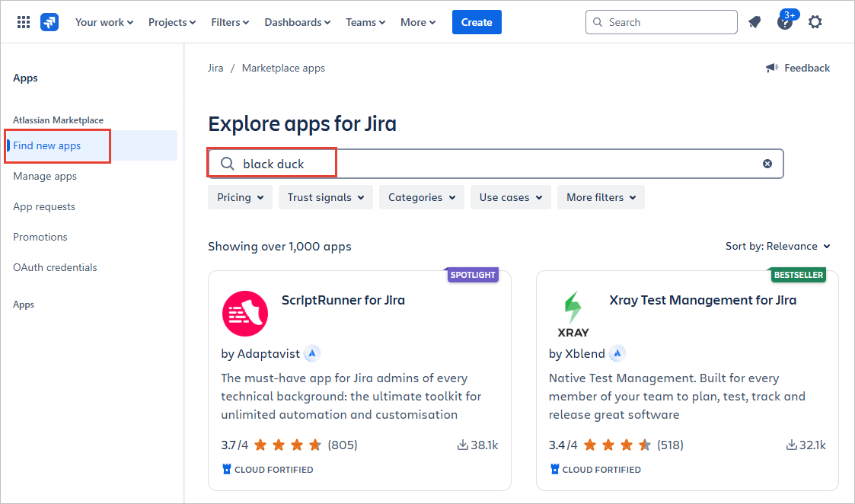
Task: Expand the Categories filter
Action: 422,197
